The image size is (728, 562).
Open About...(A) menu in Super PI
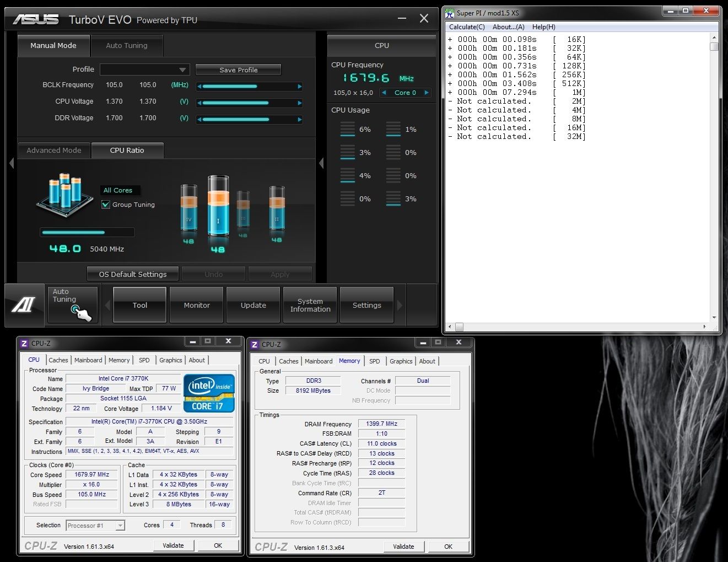[x=509, y=27]
